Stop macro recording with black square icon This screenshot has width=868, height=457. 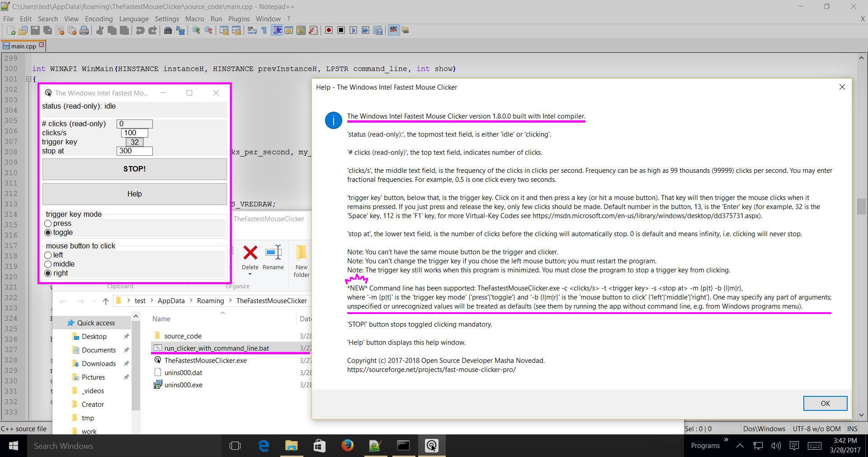[x=341, y=30]
